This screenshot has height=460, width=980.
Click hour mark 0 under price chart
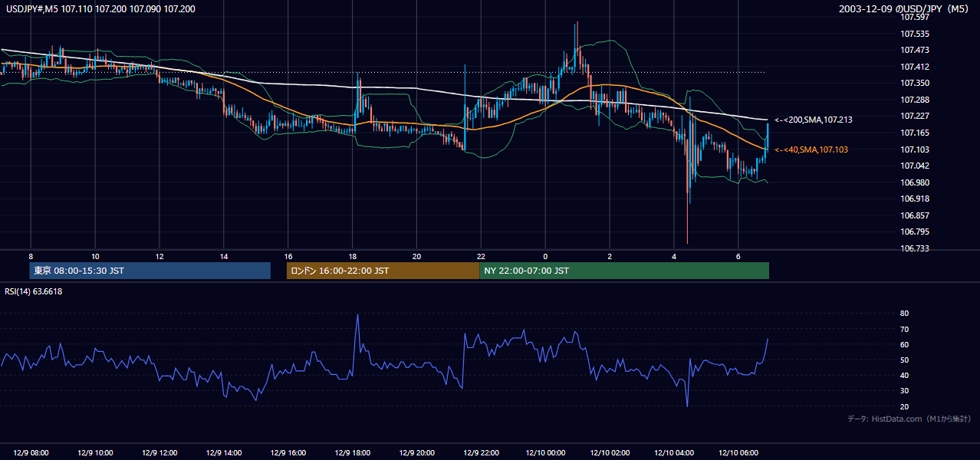click(545, 255)
